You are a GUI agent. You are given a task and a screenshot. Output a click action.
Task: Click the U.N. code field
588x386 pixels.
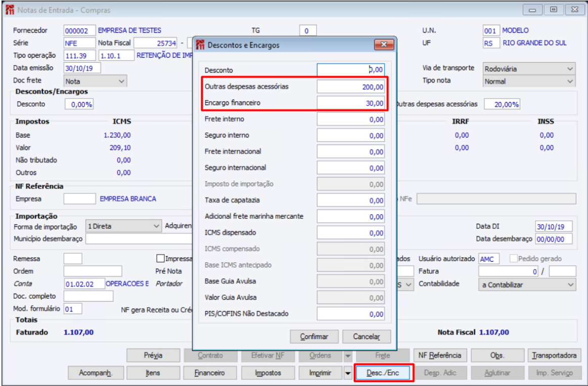(x=491, y=31)
